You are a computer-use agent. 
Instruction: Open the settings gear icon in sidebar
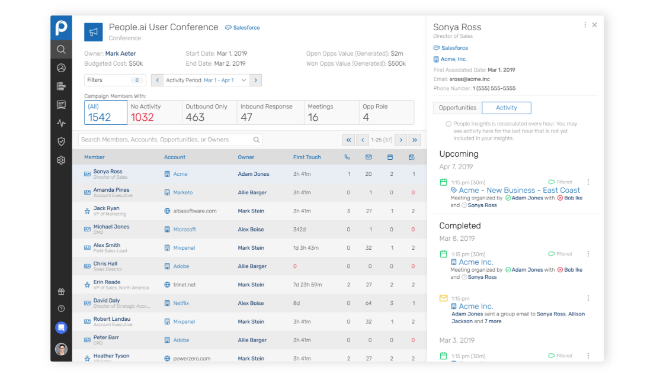click(x=61, y=160)
